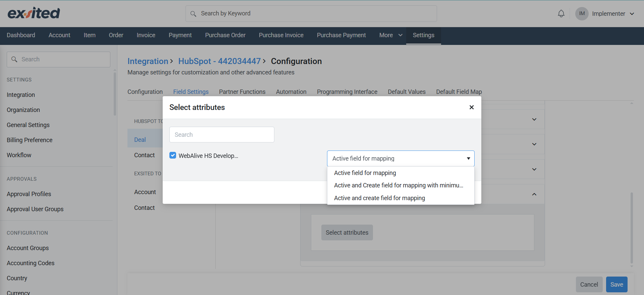The width and height of the screenshot is (644, 295).
Task: Open Approval User Groups
Action: pos(35,209)
